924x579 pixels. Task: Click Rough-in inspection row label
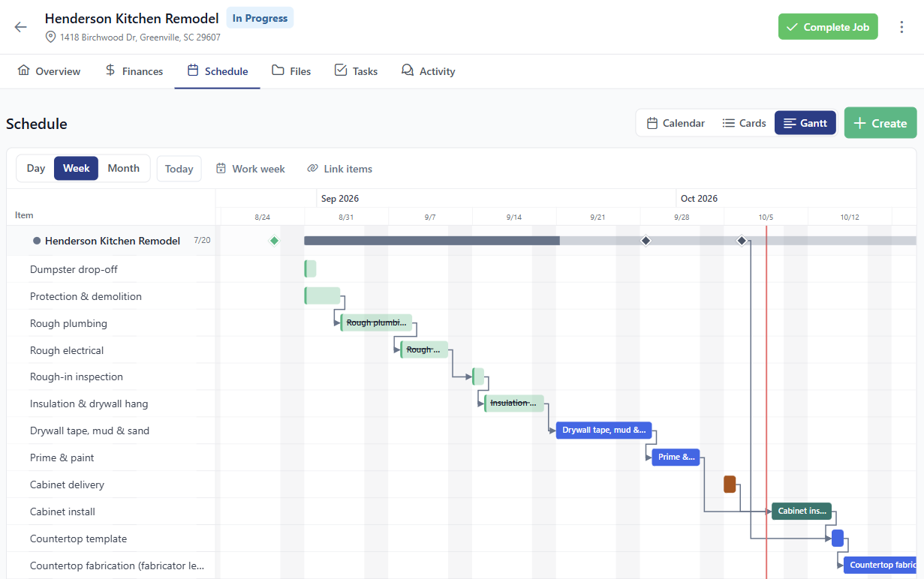(x=77, y=376)
